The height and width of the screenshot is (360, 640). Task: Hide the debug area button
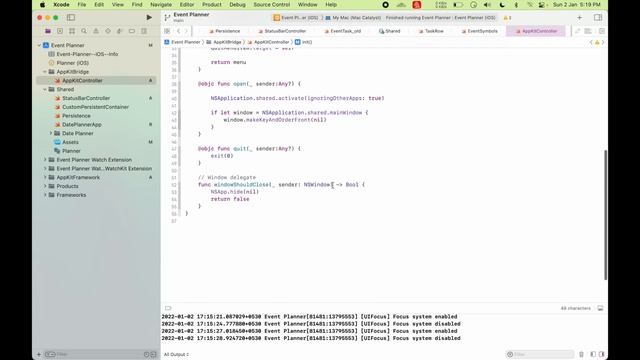[600, 308]
